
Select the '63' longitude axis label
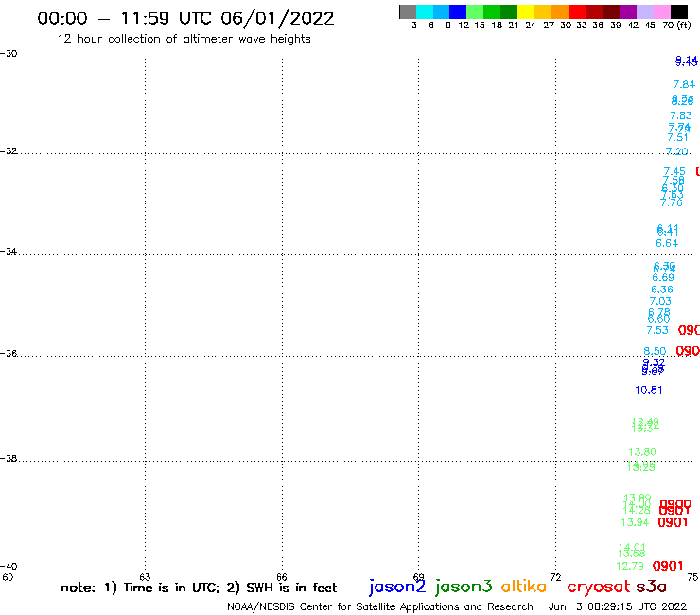(x=145, y=577)
